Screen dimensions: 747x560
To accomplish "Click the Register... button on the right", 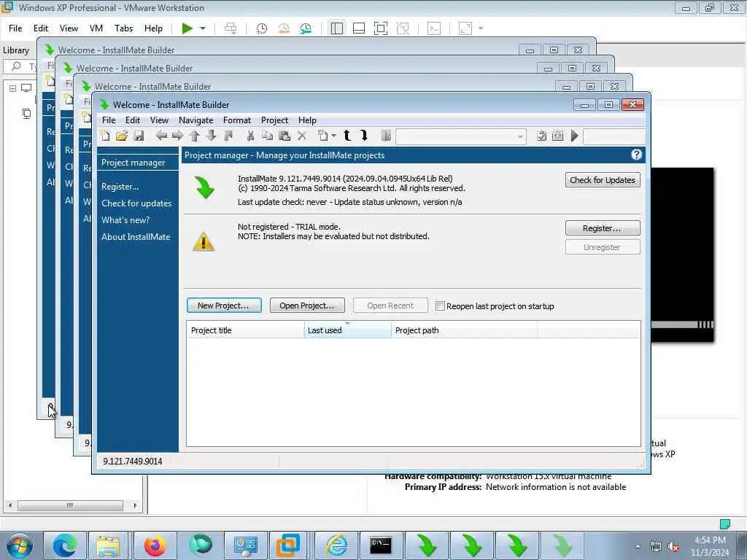I will [603, 228].
